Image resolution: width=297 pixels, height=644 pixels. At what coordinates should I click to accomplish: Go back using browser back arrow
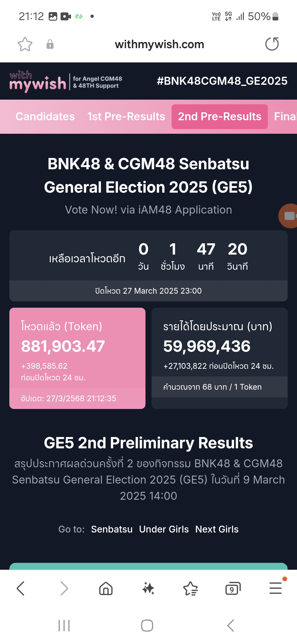click(21, 588)
